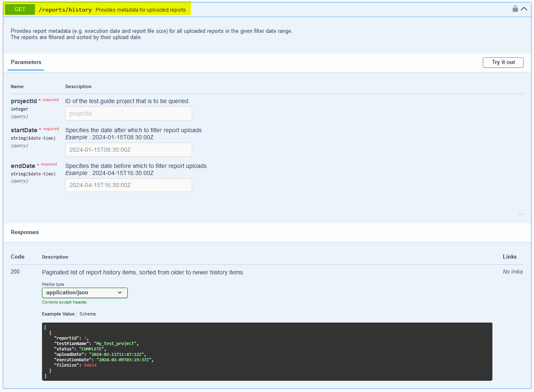The height and width of the screenshot is (392, 534).
Task: Click the green GET method badge
Action: pyautogui.click(x=20, y=10)
